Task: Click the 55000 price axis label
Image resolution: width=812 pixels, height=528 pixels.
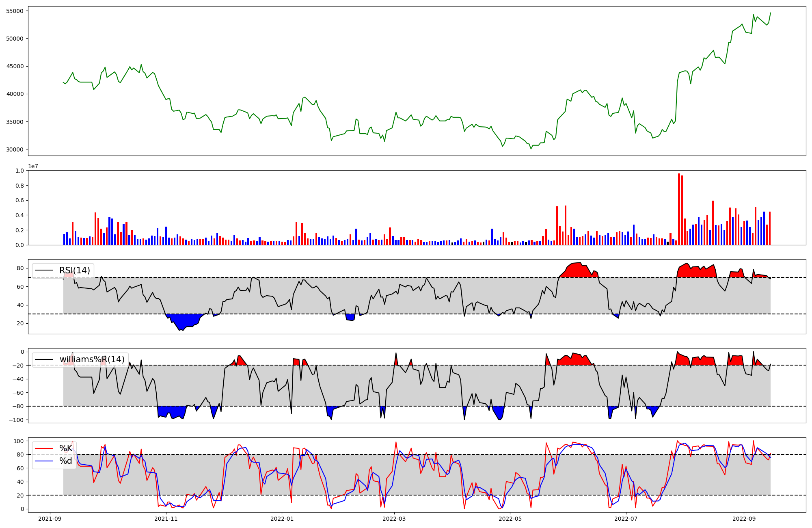Action: coord(15,11)
